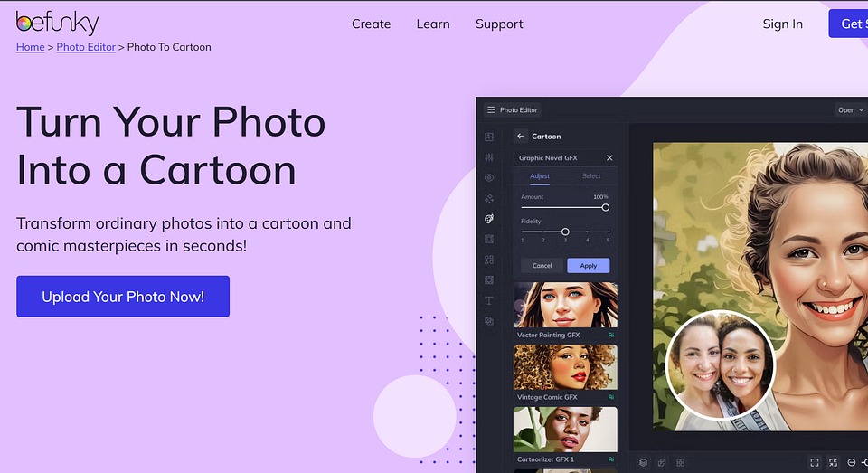Switch to the Select tab
868x473 pixels.
click(x=591, y=176)
